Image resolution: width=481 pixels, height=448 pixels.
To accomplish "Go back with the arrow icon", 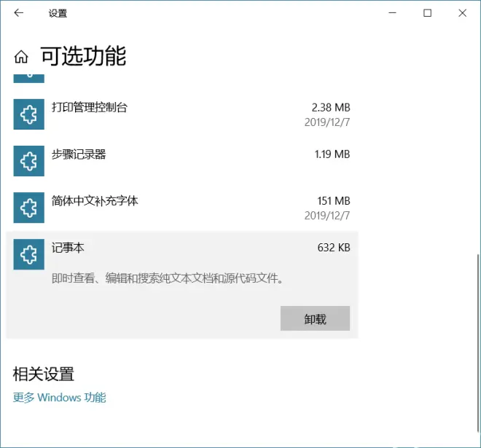I will [19, 13].
